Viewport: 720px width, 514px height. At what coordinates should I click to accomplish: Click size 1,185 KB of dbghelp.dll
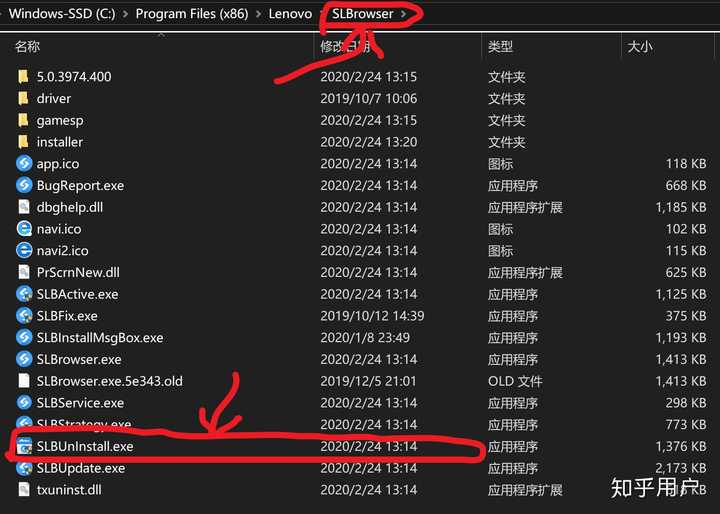tap(681, 207)
